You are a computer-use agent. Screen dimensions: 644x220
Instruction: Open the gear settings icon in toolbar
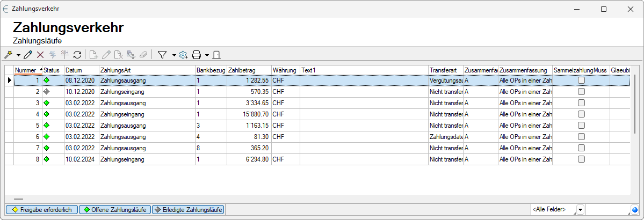click(183, 54)
